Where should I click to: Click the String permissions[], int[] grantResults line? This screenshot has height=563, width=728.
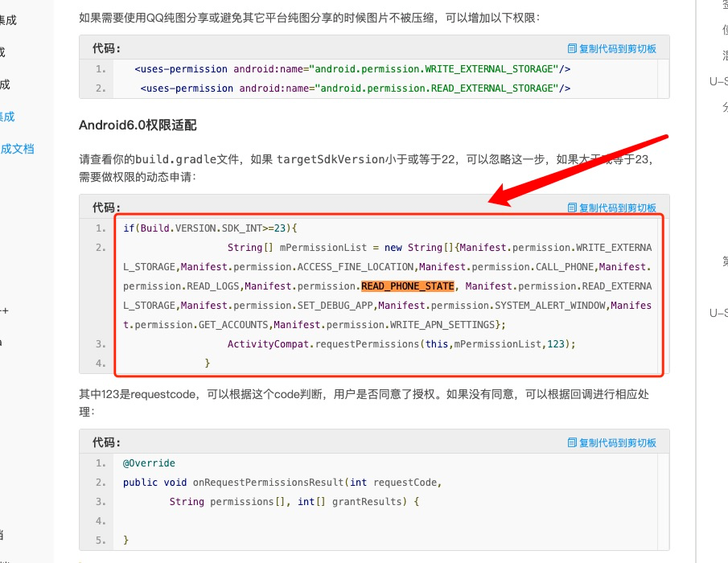(294, 502)
